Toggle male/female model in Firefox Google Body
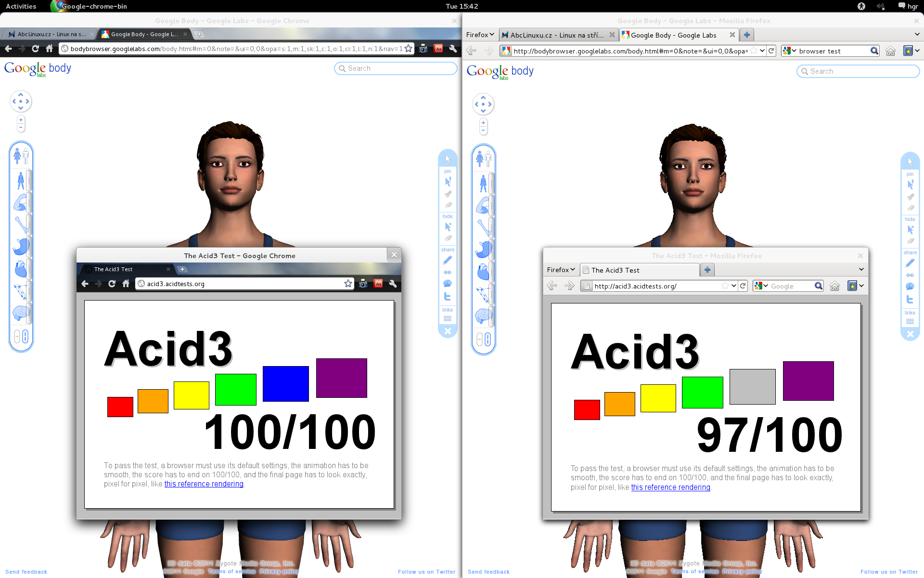Image resolution: width=924 pixels, height=578 pixels. [484, 158]
